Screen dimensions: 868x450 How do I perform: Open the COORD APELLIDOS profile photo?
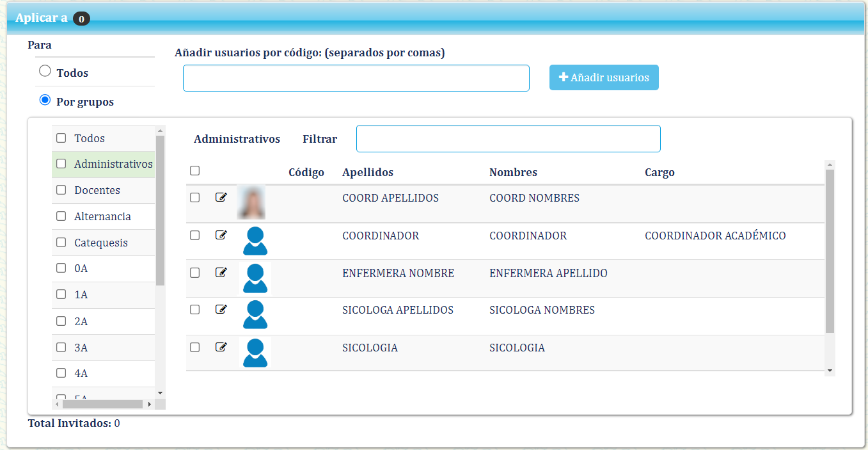251,202
